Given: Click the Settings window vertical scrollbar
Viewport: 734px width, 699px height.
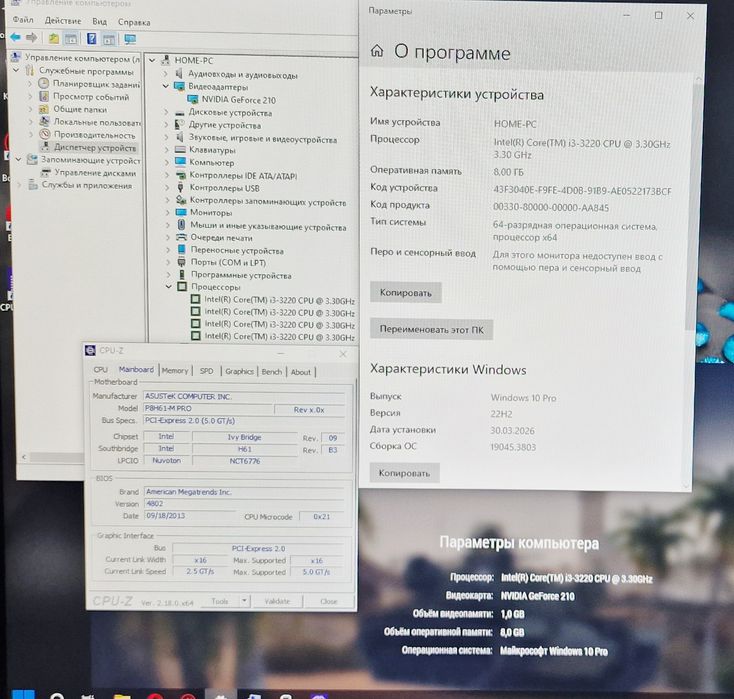Looking at the screenshot, I should [x=692, y=206].
